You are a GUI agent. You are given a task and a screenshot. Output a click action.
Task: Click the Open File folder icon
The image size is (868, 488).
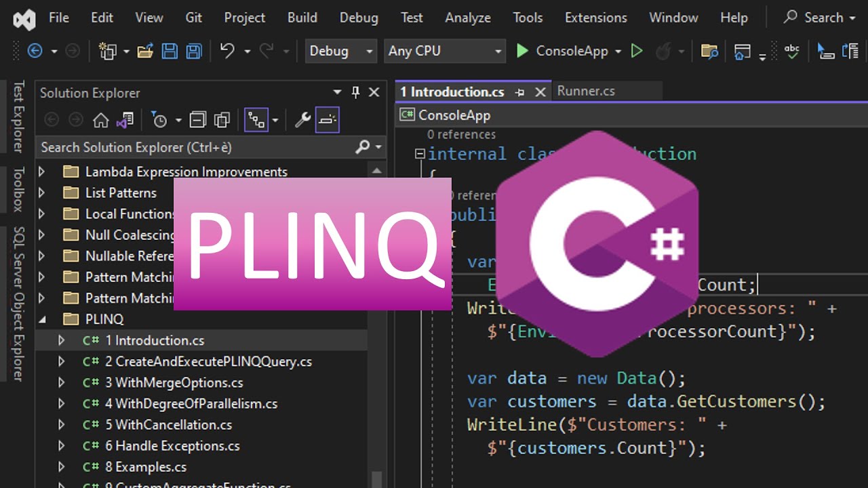pos(145,51)
